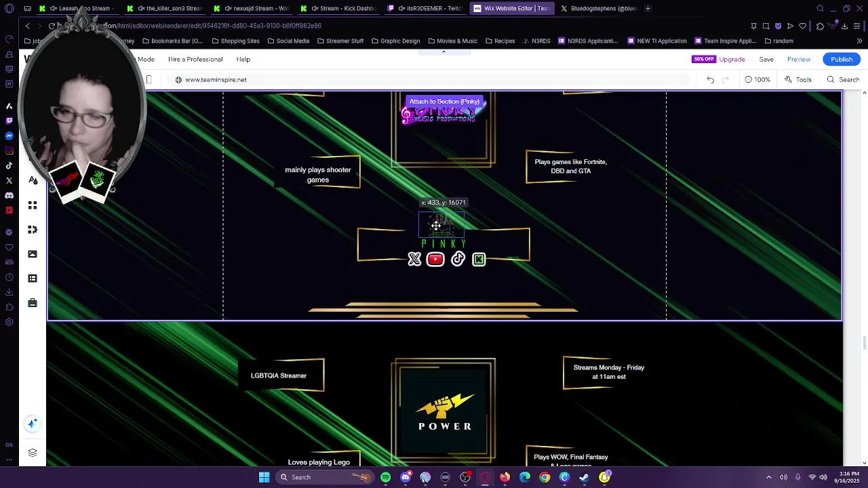
Task: Open X Twitter in Opera sidebar
Action: 9,180
